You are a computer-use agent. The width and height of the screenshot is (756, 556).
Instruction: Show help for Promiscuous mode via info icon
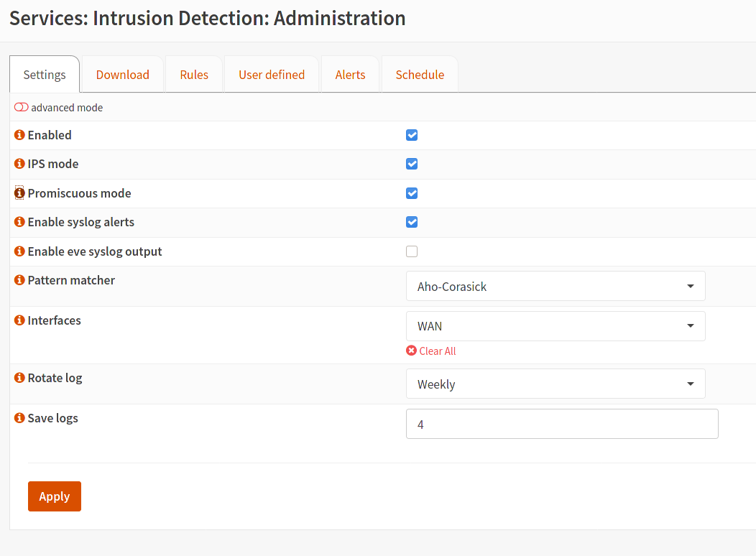(x=19, y=193)
